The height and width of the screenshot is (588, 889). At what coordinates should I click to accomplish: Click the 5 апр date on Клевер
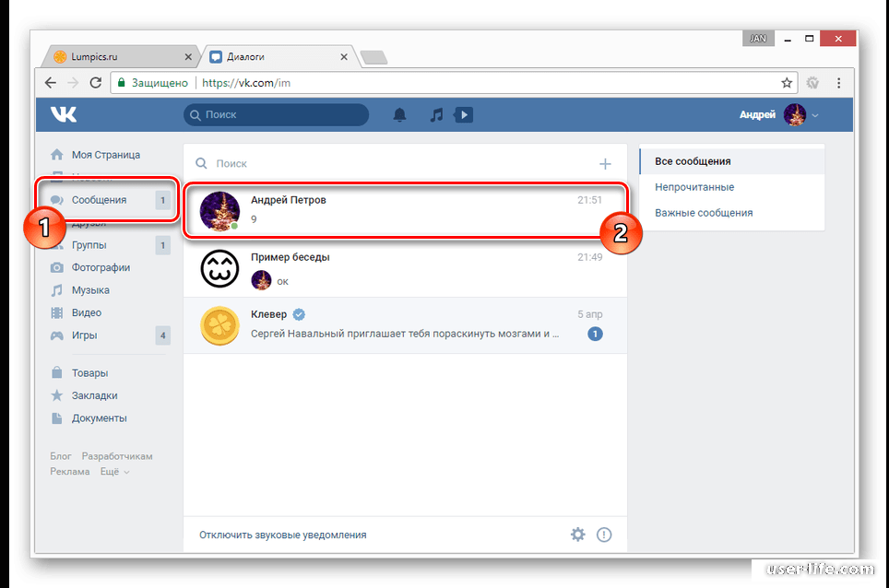589,314
